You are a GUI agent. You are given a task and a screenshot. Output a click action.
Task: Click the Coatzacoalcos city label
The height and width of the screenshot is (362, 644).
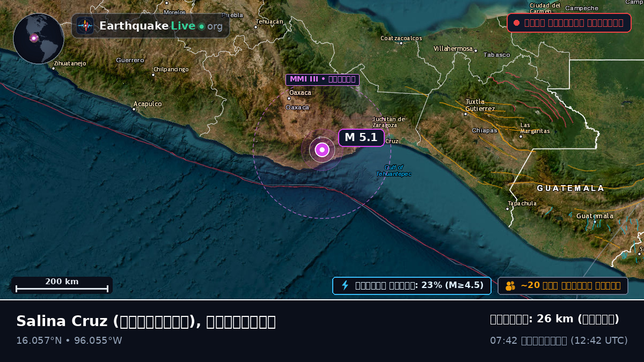tap(401, 38)
